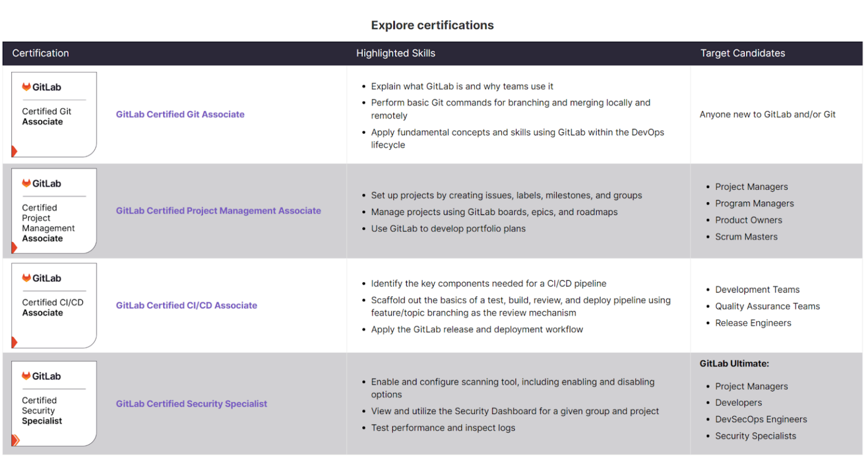This screenshot has width=868, height=471.
Task: Open GitLab Certified Security Specialist link
Action: (192, 404)
